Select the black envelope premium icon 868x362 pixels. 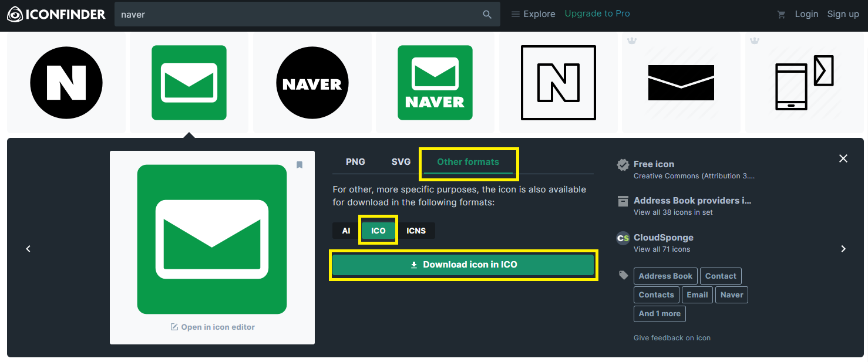click(x=681, y=83)
